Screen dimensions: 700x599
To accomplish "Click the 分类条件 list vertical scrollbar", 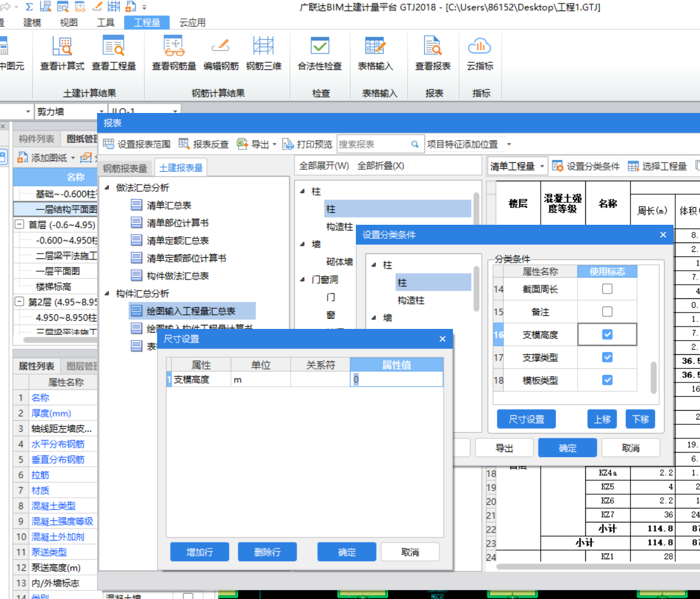I will (x=654, y=377).
